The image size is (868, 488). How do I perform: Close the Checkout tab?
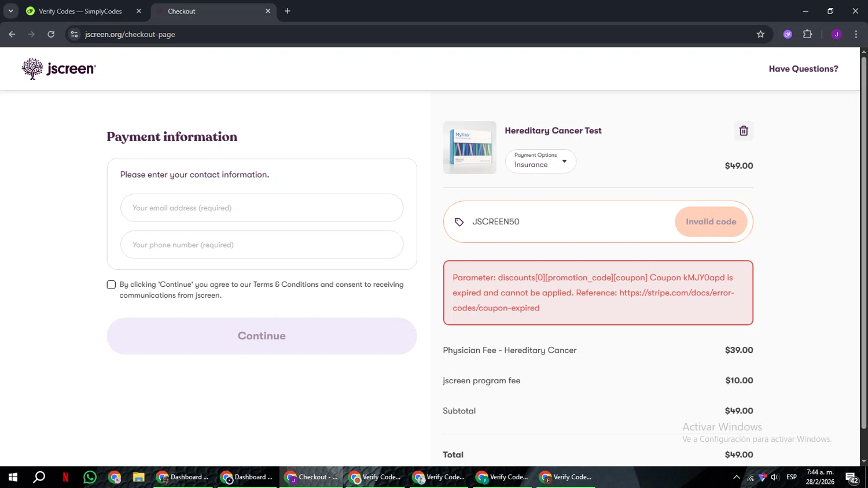tap(268, 11)
